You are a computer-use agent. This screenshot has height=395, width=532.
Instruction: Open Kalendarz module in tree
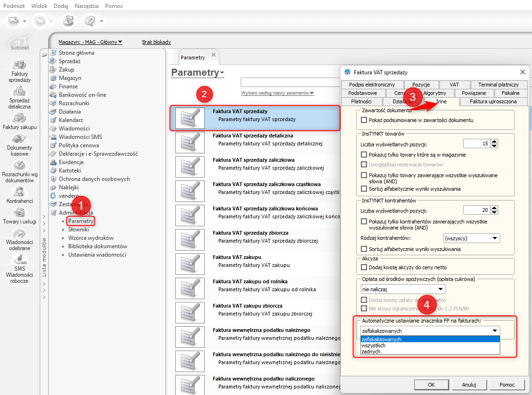(x=71, y=120)
